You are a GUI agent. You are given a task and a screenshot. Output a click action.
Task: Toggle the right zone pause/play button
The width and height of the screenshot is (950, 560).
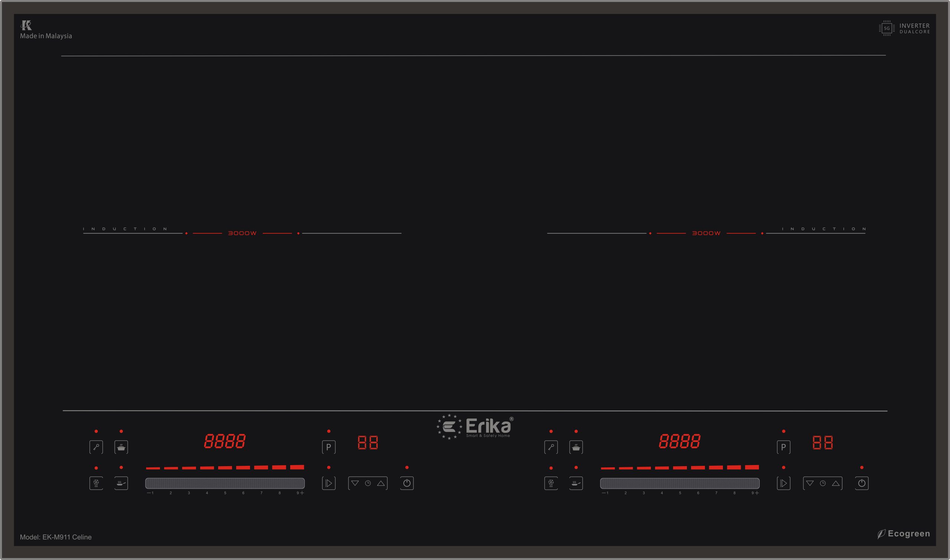point(783,483)
